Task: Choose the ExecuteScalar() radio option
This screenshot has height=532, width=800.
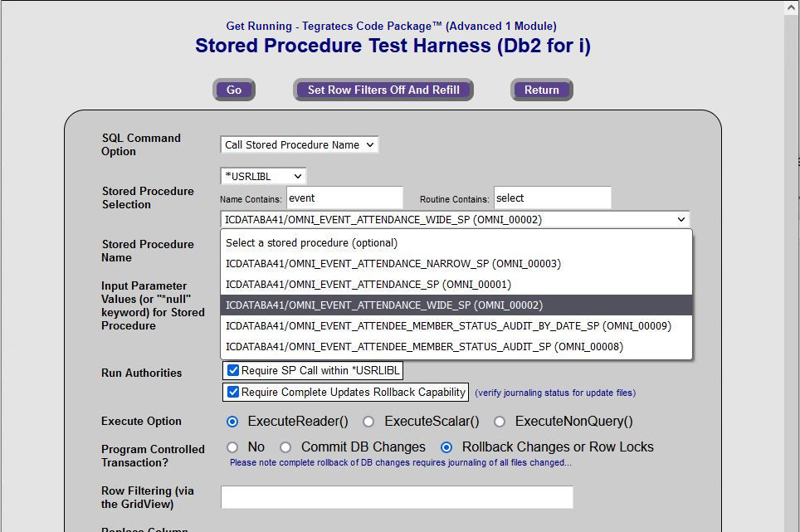Action: (368, 422)
